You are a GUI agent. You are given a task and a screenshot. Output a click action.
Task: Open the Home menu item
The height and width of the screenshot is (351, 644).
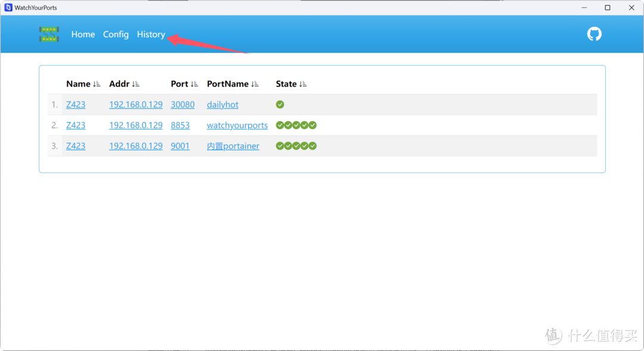[x=83, y=35]
